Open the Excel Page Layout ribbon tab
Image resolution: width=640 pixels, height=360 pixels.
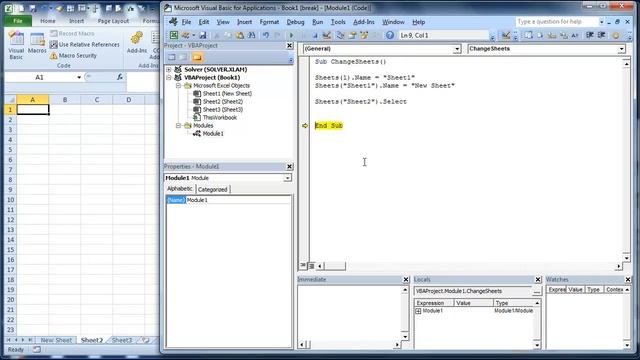113,21
